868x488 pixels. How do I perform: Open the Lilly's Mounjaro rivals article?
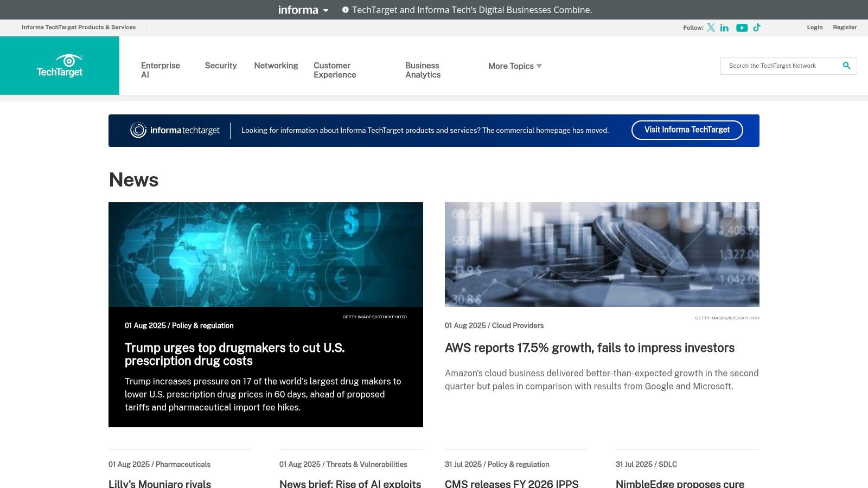tap(159, 484)
